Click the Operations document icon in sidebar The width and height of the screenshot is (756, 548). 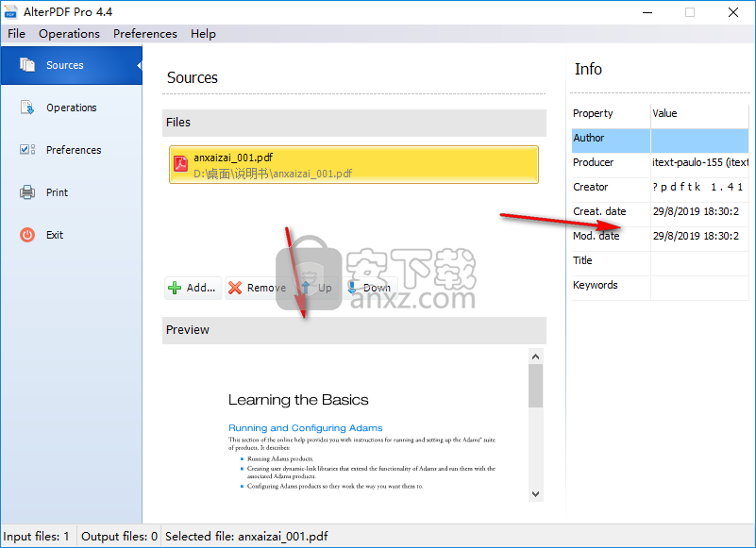point(27,108)
